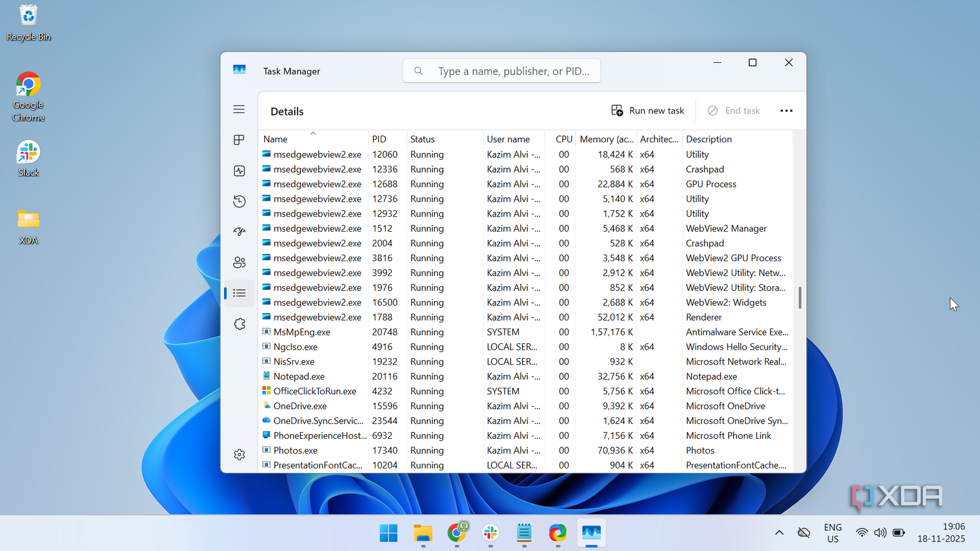The height and width of the screenshot is (551, 980).
Task: Show hidden system tray icons chevron
Action: click(779, 533)
